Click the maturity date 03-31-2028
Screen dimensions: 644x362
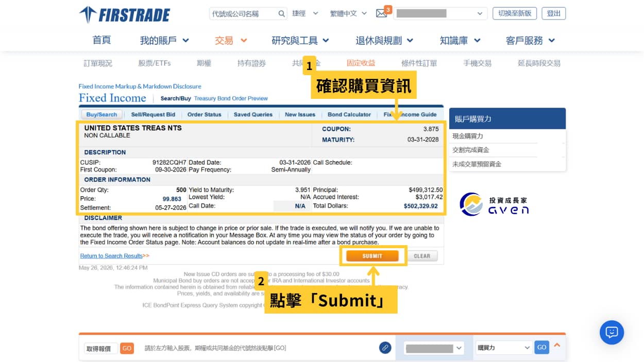click(423, 140)
